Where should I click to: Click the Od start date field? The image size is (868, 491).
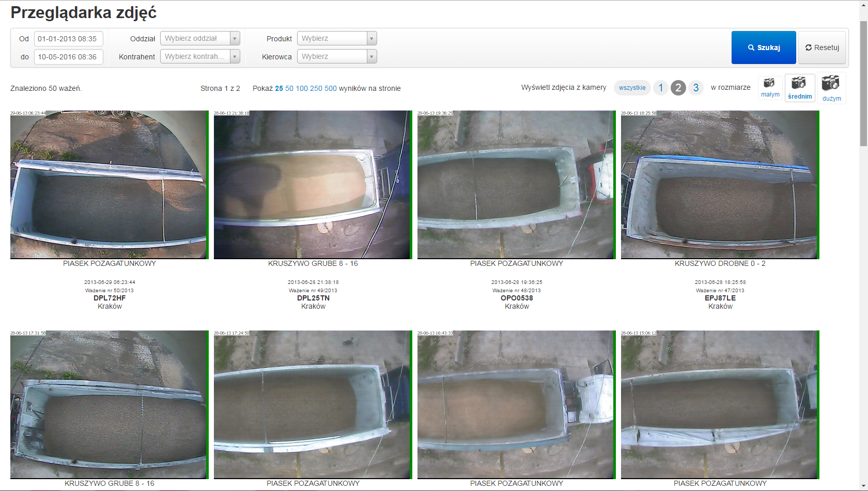click(x=68, y=39)
